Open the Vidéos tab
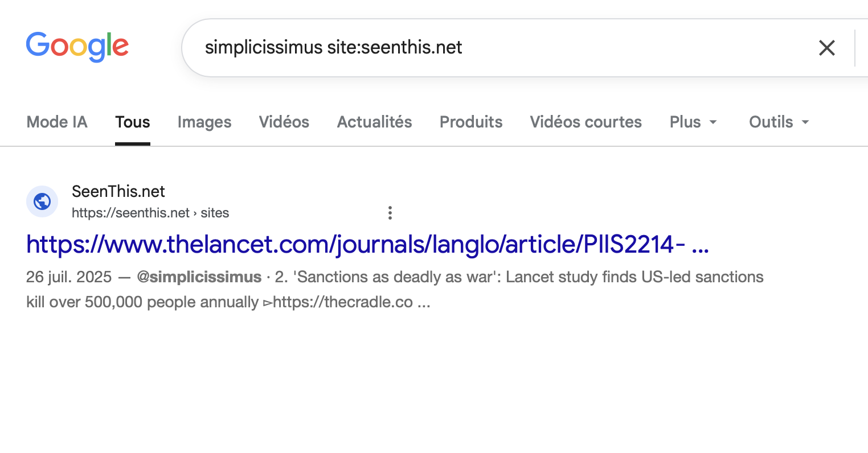The image size is (868, 453). coord(284,122)
